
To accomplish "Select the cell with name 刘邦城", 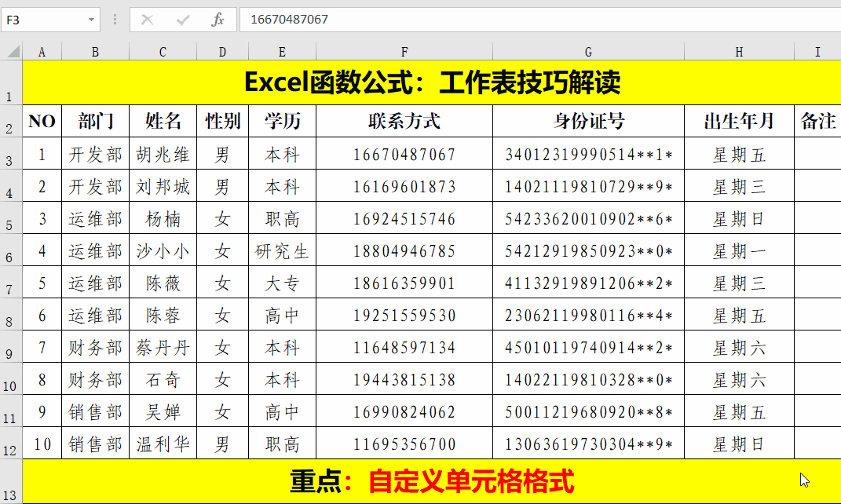I will click(163, 187).
